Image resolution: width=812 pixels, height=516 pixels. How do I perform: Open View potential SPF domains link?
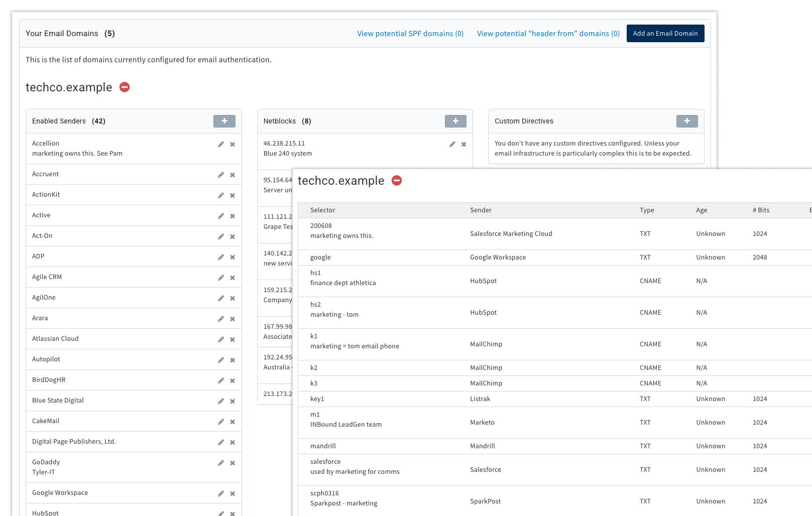click(410, 34)
